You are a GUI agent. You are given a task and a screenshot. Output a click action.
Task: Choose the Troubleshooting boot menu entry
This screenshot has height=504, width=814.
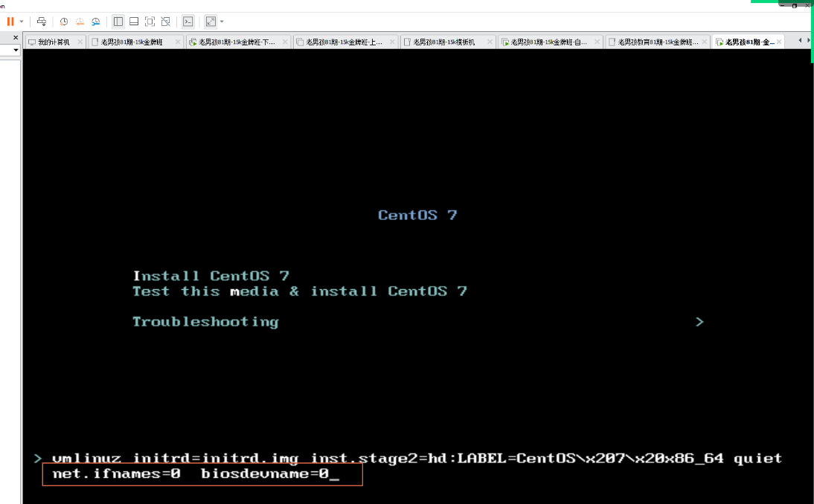coord(205,322)
